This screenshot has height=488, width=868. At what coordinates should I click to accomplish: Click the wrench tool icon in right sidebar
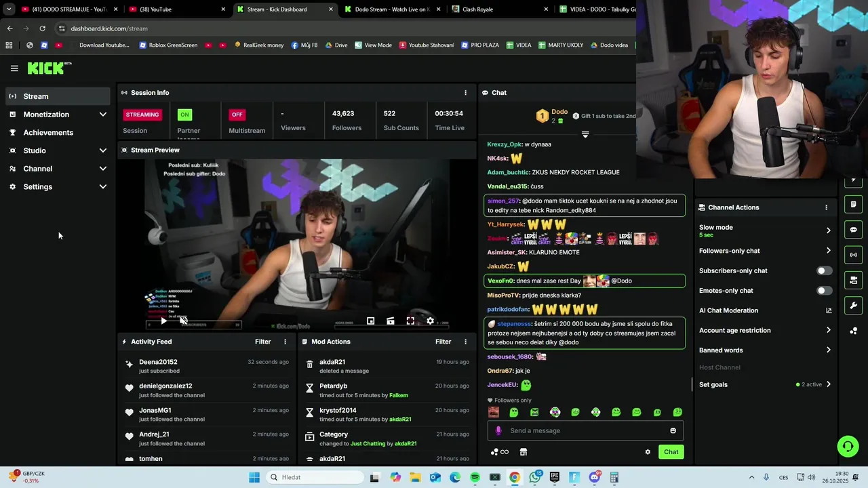click(854, 306)
